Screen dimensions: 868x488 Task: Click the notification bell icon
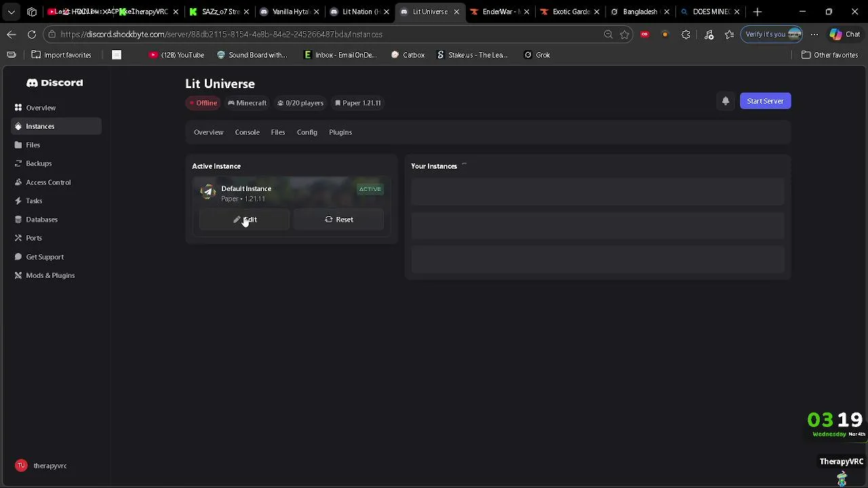click(x=726, y=101)
